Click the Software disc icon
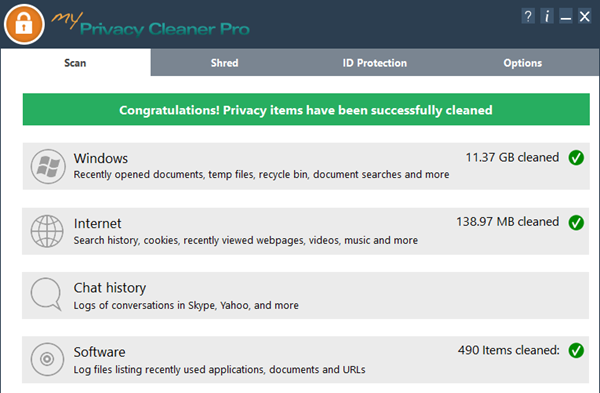The image size is (600, 393). [47, 359]
